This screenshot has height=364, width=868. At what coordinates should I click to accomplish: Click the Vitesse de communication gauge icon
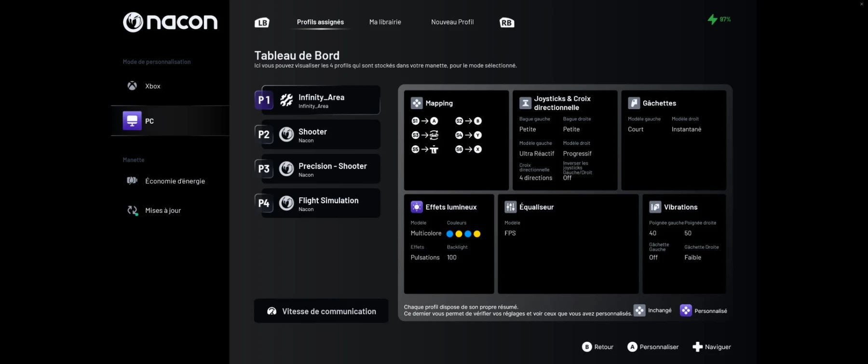click(x=272, y=311)
